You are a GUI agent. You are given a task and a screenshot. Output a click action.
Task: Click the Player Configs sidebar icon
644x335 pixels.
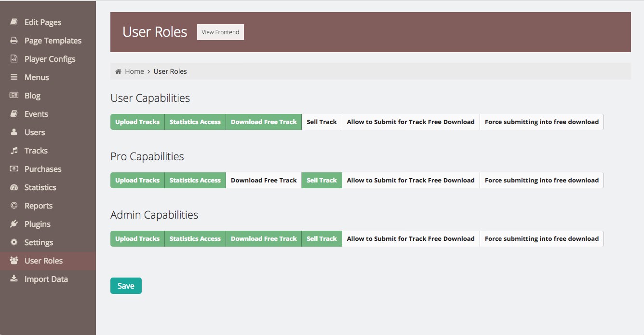[x=14, y=59]
